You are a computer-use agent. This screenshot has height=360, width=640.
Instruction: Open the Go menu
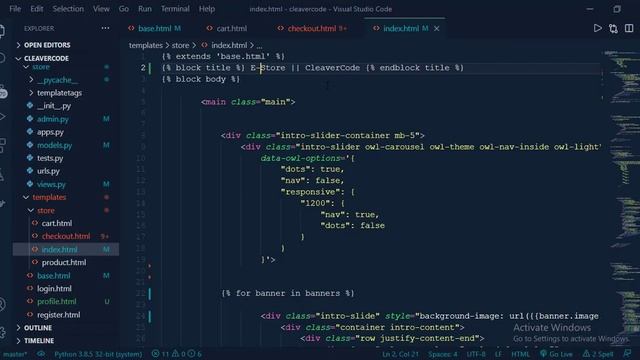pyautogui.click(x=124, y=9)
